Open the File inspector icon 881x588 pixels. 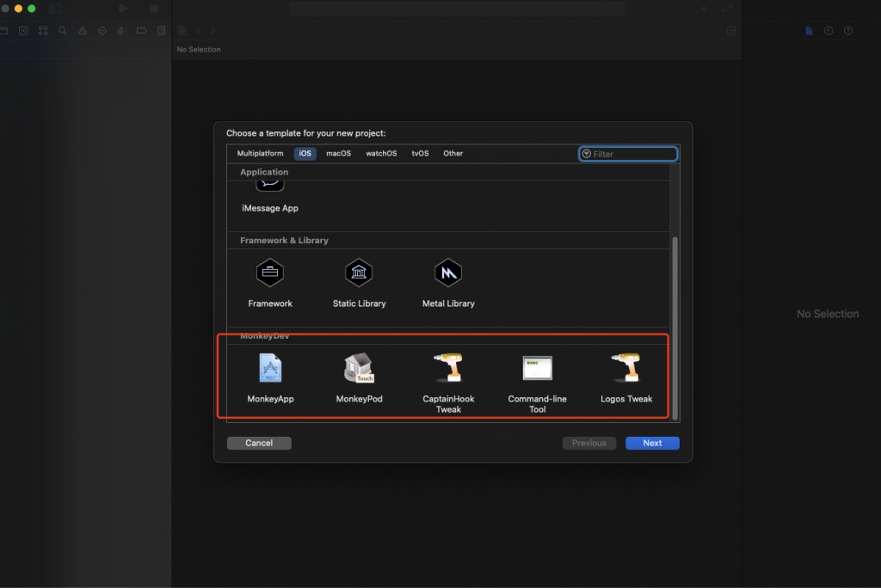(x=809, y=31)
